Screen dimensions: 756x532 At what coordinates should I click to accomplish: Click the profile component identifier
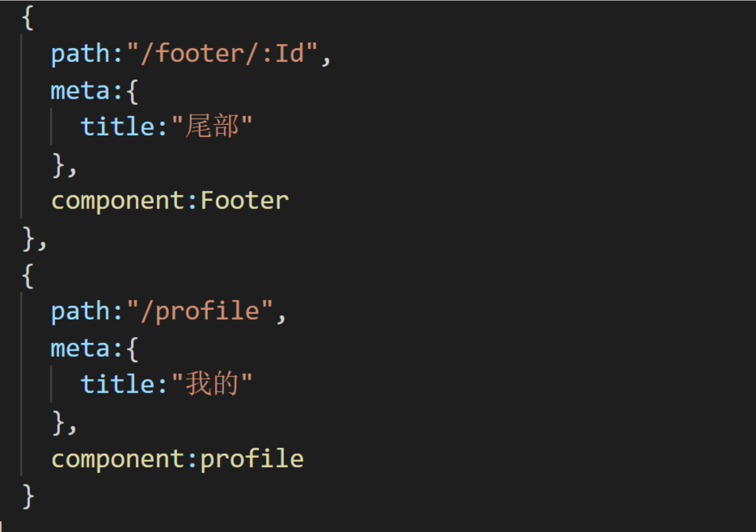point(252,459)
